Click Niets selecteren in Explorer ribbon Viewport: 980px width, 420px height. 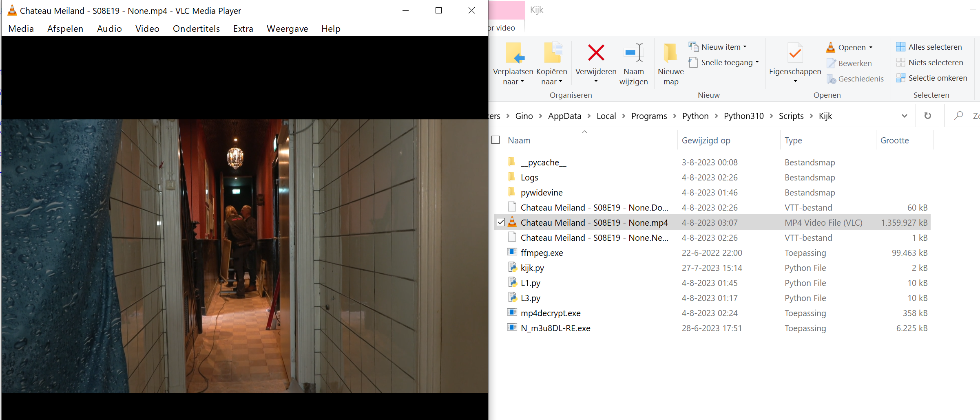(930, 62)
